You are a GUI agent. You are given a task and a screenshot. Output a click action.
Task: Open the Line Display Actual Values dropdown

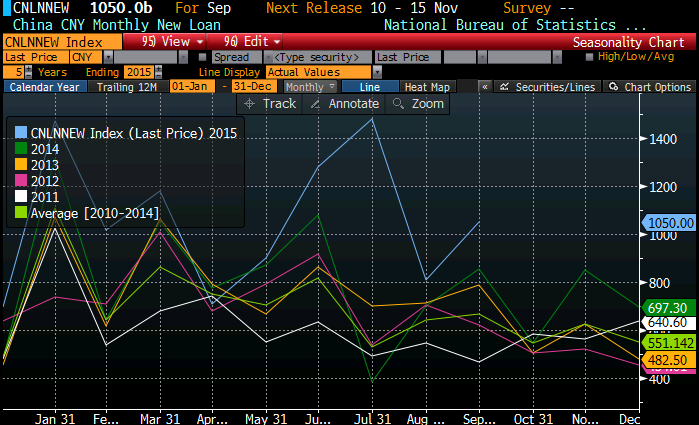[x=376, y=72]
